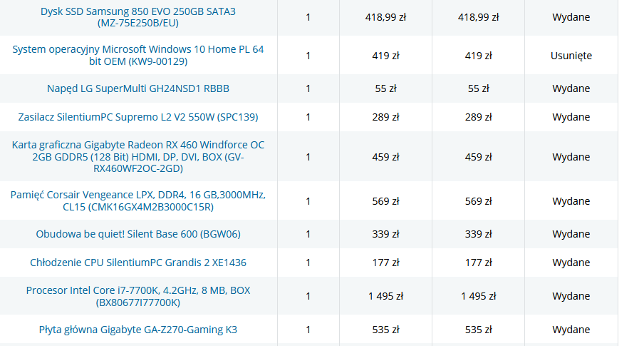The height and width of the screenshot is (346, 644).
Task: Select the second 177 zł value in Grandis 2 row
Action: click(x=479, y=263)
